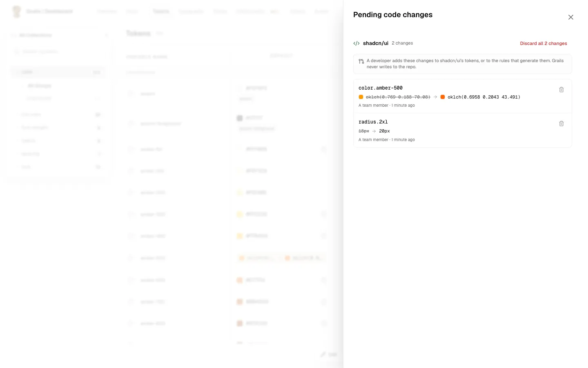Click the struck-through oklch(0.769 0.188 70.08) value

point(398,97)
